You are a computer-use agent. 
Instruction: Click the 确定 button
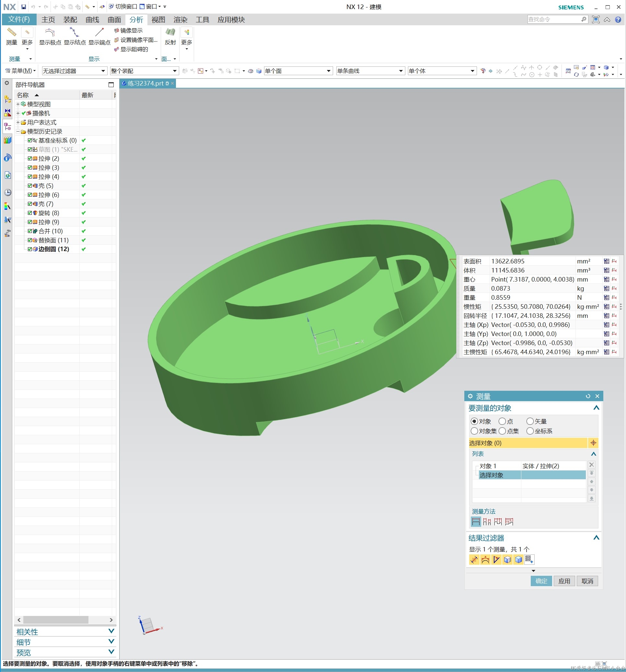[541, 581]
